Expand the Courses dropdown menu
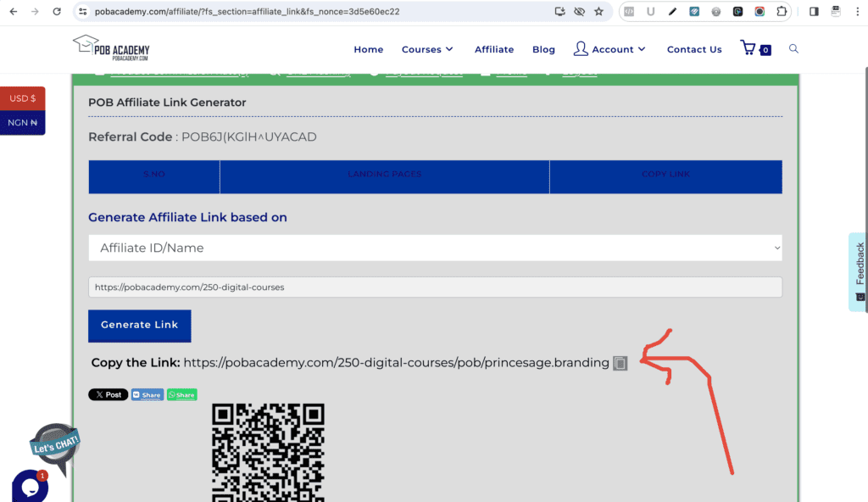 point(427,49)
